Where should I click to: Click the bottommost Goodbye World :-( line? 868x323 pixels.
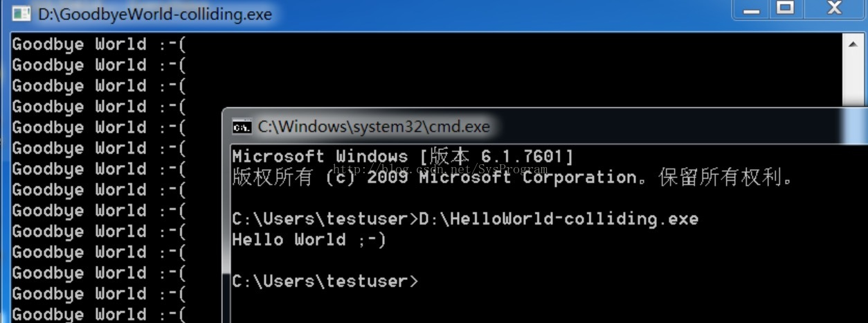pyautogui.click(x=100, y=315)
